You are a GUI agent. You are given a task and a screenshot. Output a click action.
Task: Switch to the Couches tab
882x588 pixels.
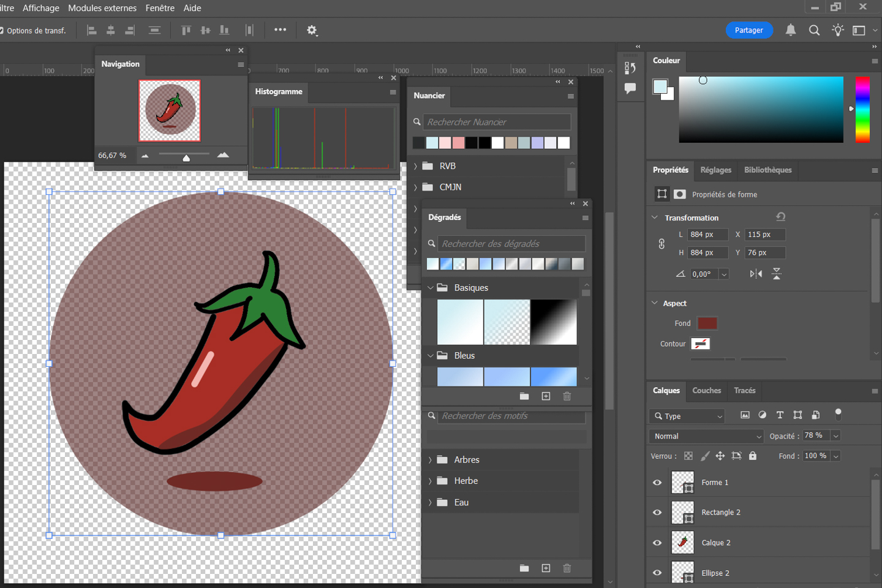pyautogui.click(x=706, y=391)
